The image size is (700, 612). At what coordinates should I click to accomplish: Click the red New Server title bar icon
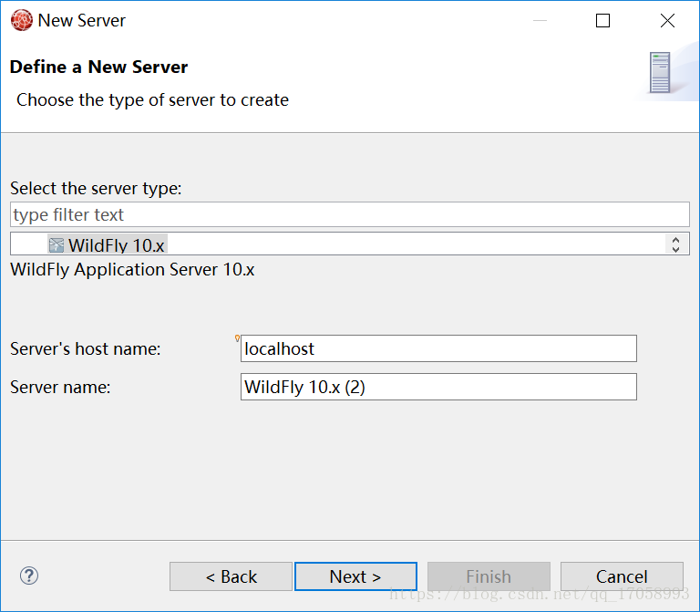tap(22, 21)
